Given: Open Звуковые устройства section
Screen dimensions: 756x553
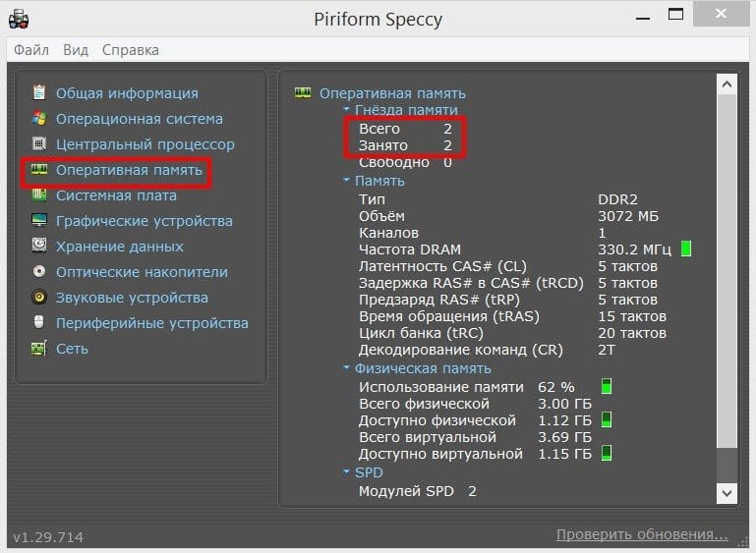Looking at the screenshot, I should click(x=132, y=298).
